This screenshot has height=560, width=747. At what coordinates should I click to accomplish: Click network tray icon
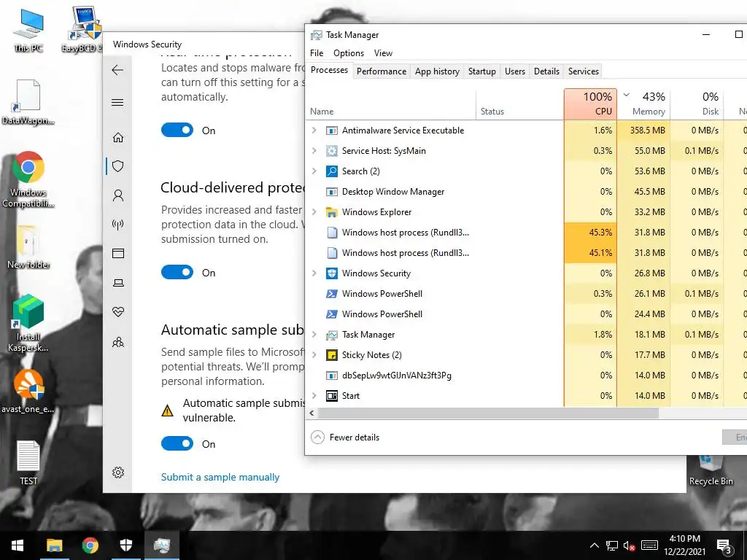(612, 545)
